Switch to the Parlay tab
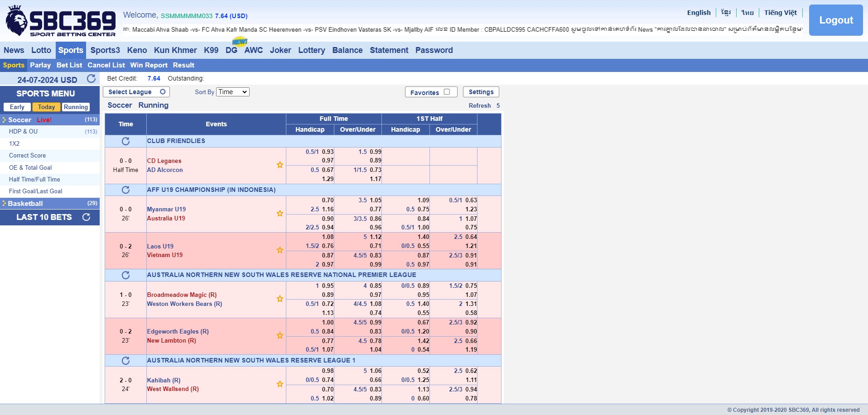 pyautogui.click(x=40, y=65)
